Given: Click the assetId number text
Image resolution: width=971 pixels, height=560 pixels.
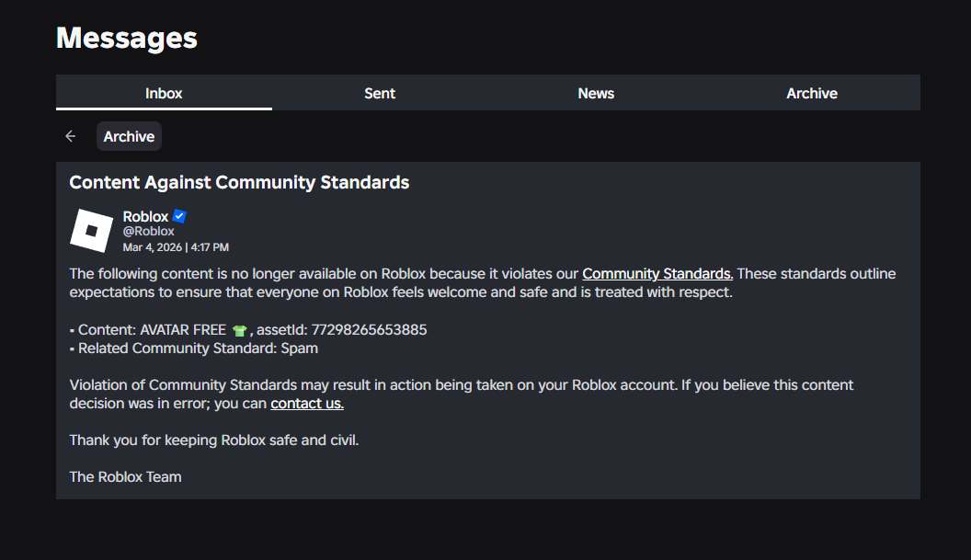Looking at the screenshot, I should click(x=369, y=329).
